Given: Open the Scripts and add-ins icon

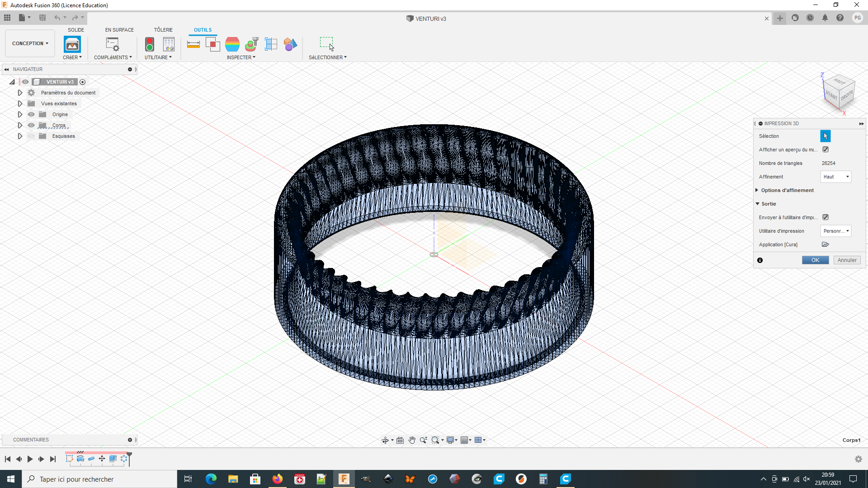Looking at the screenshot, I should [x=112, y=44].
